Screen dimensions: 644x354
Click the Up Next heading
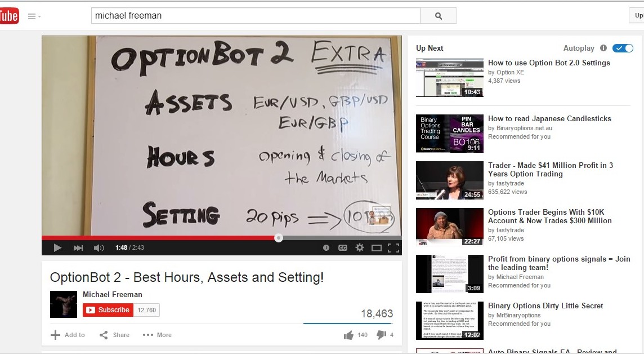coord(430,48)
